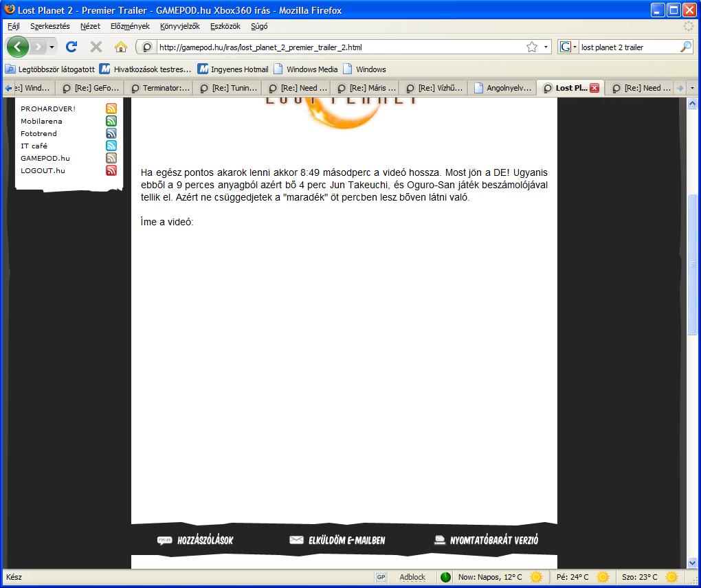The width and height of the screenshot is (701, 588).
Task: Click the LOGOUT.hu RSS feed icon
Action: pyautogui.click(x=111, y=170)
